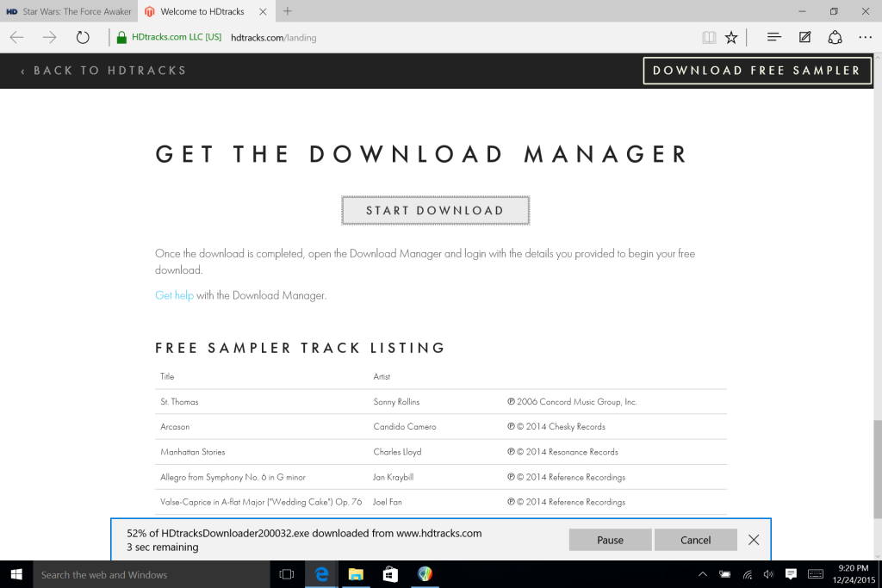This screenshot has width=882, height=588.
Task: Add page to favorites with star icon
Action: (731, 38)
